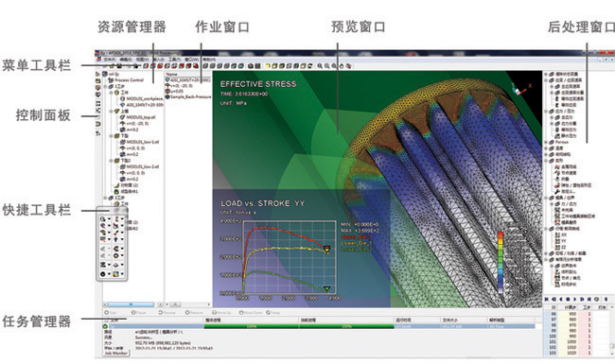Click the pan hand tool icon
The height and width of the screenshot is (364, 615).
(x=342, y=66)
